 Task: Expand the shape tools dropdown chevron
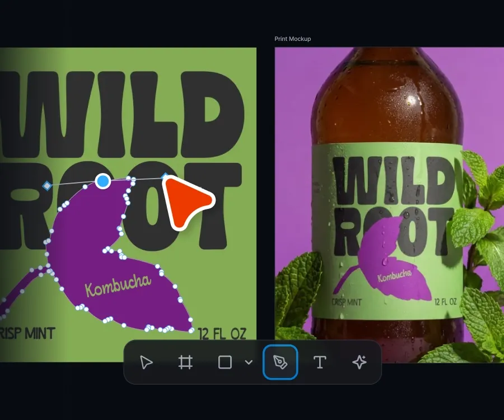coord(249,362)
